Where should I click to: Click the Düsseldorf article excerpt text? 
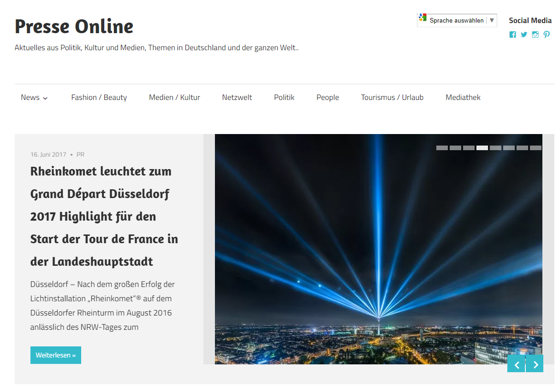102,305
